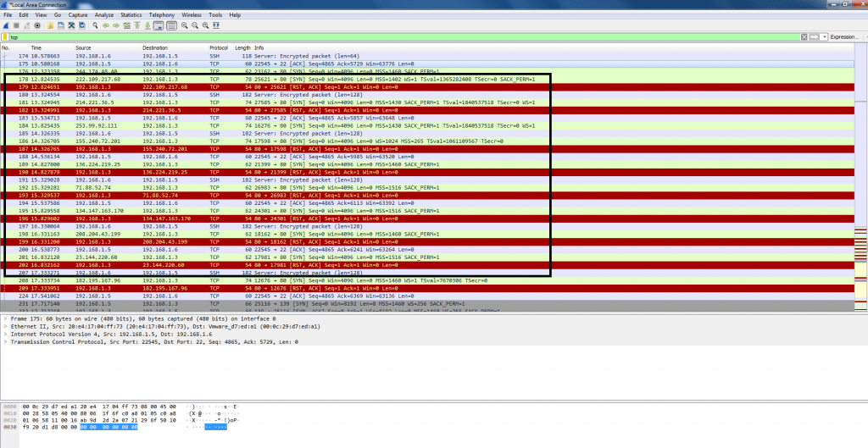Open the Edit menu
Screen dimensions: 868x448
pos(23,15)
